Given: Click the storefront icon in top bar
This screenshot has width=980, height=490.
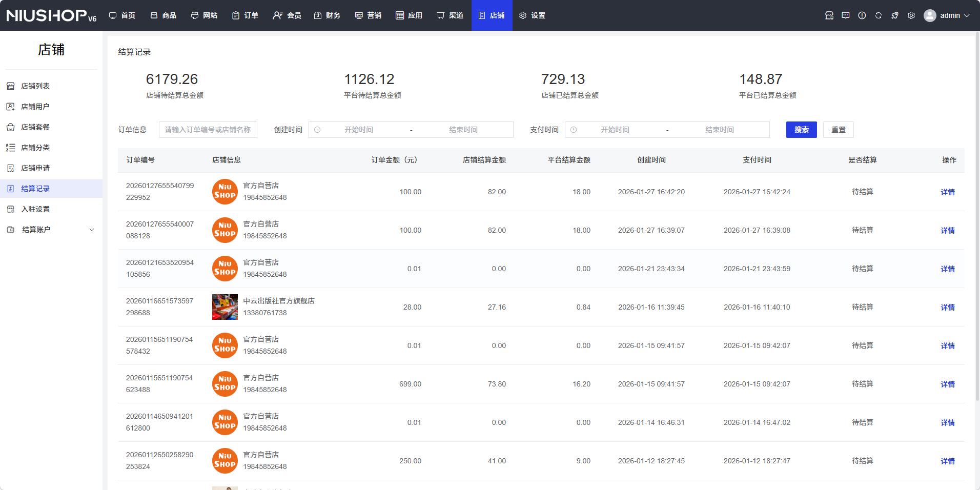Looking at the screenshot, I should 829,15.
